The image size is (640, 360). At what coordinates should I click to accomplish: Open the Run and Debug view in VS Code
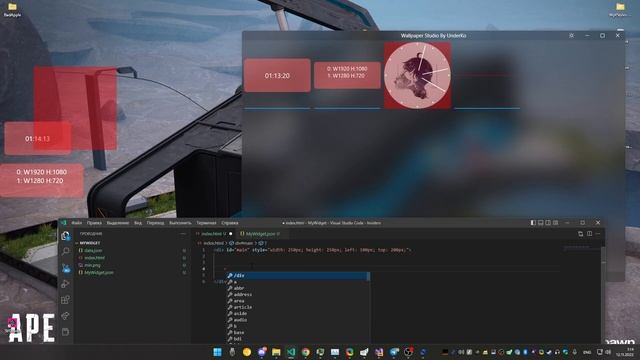(x=65, y=284)
